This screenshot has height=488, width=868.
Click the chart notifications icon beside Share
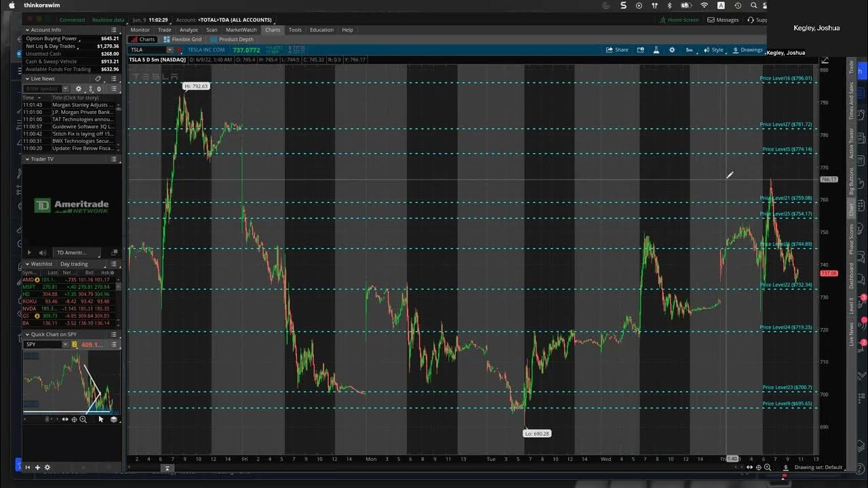[x=641, y=49]
